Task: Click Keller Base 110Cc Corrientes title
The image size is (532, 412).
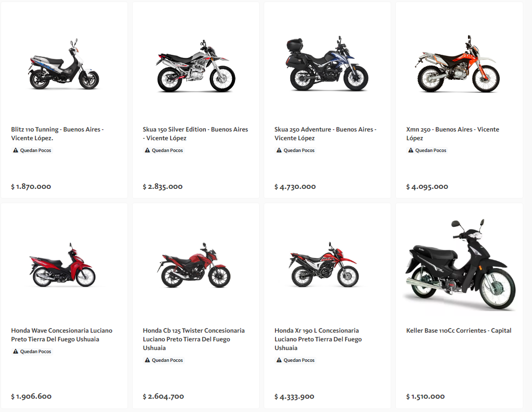Action: [458, 331]
